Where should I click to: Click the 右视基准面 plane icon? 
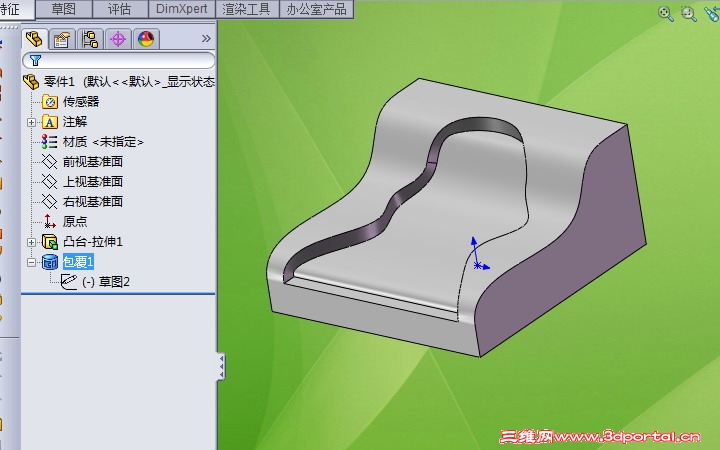point(49,201)
